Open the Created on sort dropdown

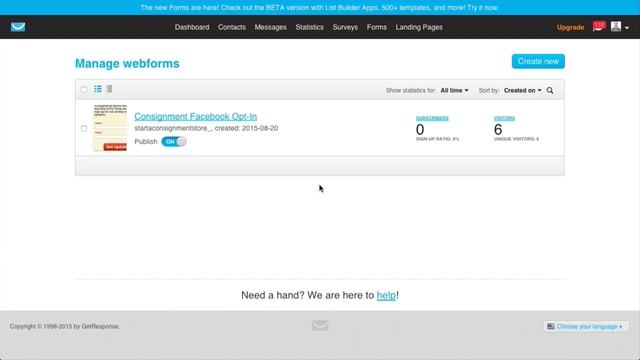point(522,90)
